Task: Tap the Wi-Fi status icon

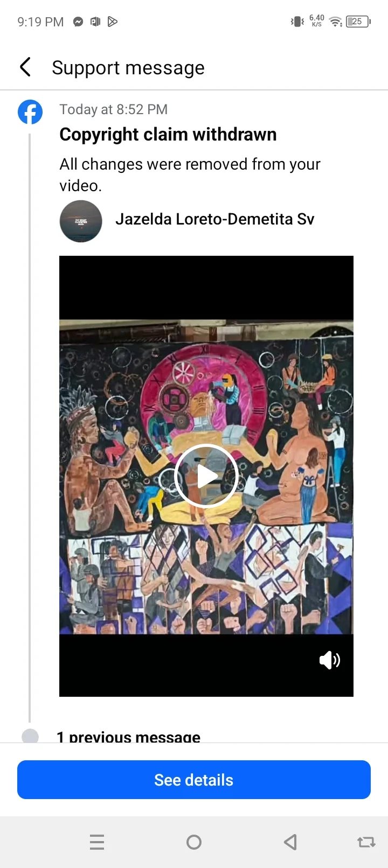Action: coord(336,22)
